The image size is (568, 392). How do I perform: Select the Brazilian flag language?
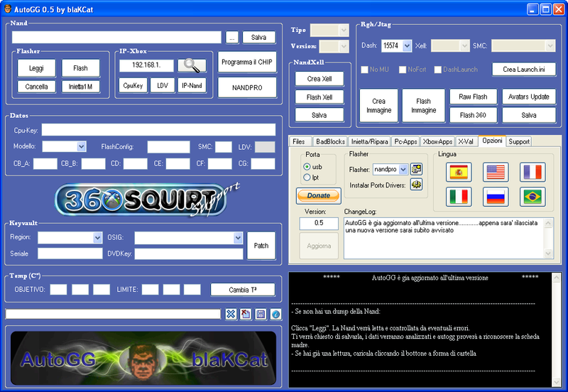coord(532,197)
